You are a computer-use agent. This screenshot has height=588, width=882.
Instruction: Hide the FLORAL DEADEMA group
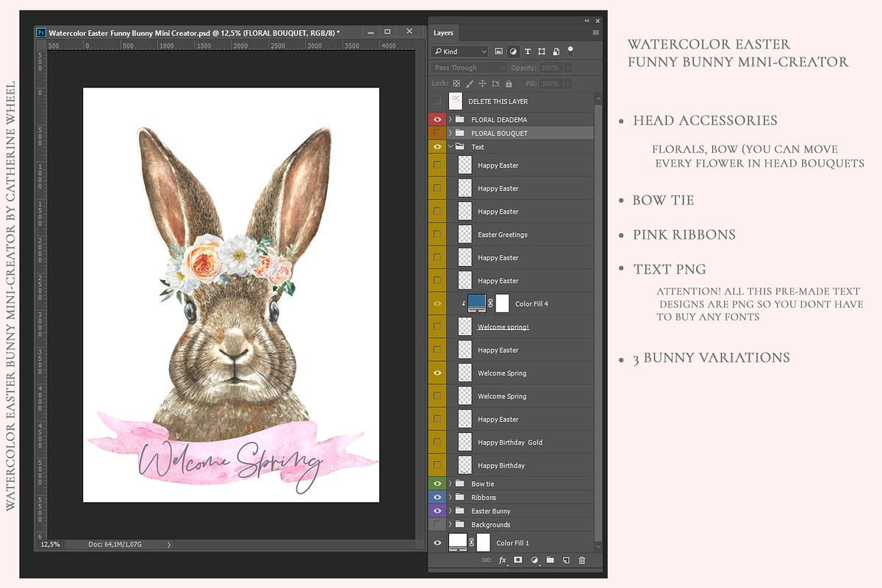437,119
